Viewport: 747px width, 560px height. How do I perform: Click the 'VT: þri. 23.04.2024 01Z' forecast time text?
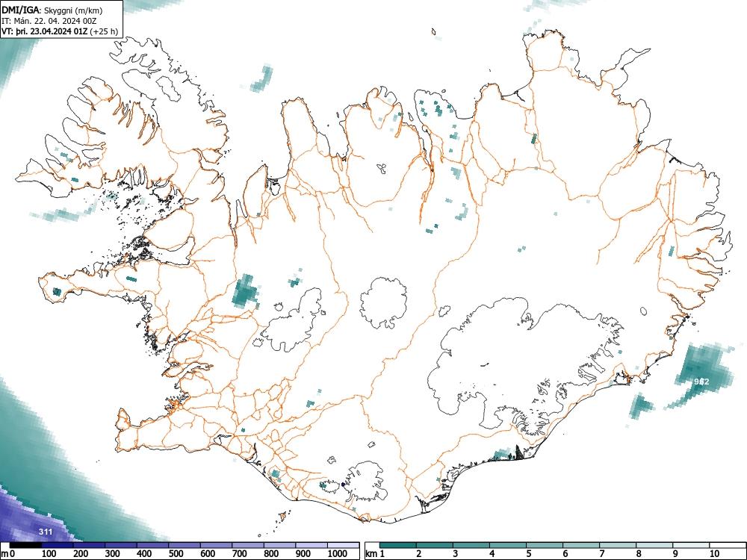pyautogui.click(x=44, y=31)
